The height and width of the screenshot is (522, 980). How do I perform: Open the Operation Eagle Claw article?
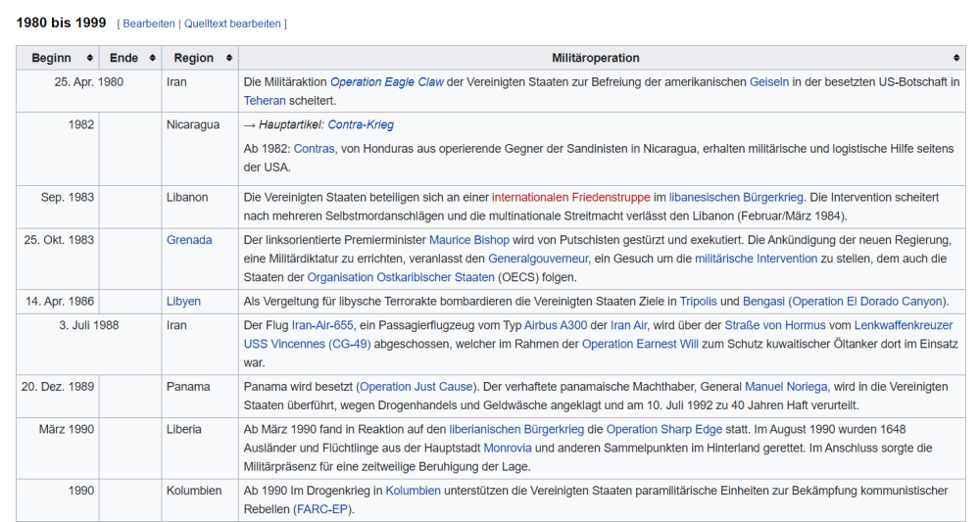tap(386, 82)
